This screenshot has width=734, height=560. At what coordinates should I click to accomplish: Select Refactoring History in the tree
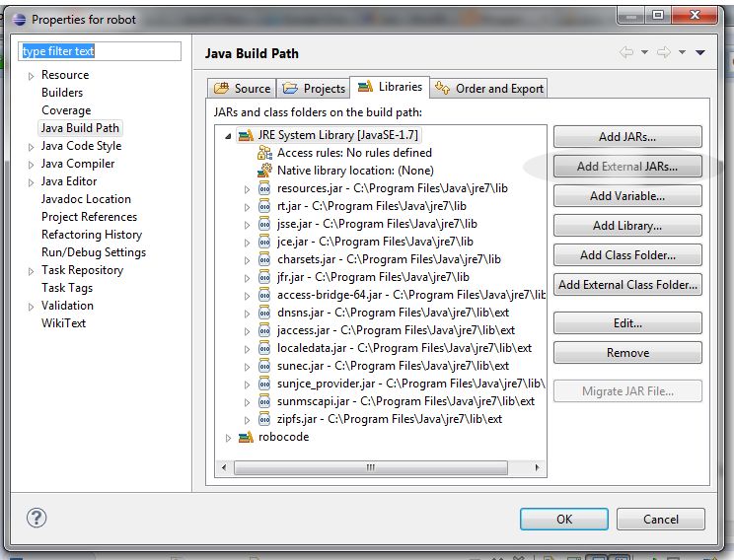click(92, 235)
